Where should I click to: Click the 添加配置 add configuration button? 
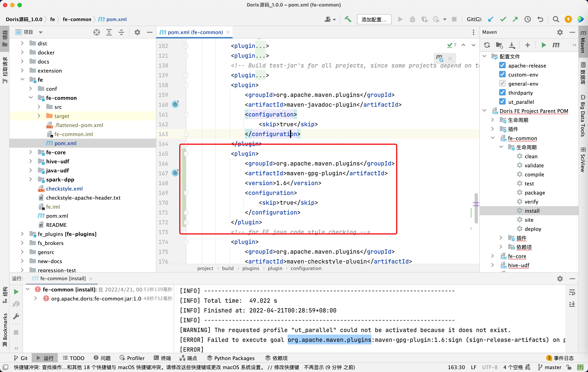pos(374,19)
